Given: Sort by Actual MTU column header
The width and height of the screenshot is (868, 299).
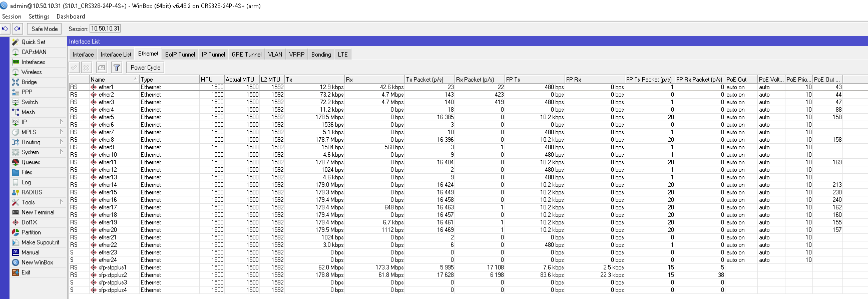Looking at the screenshot, I should point(242,80).
